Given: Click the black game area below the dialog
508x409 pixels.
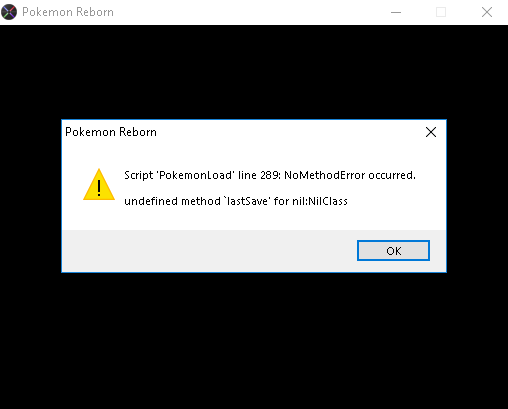Looking at the screenshot, I should (254, 340).
